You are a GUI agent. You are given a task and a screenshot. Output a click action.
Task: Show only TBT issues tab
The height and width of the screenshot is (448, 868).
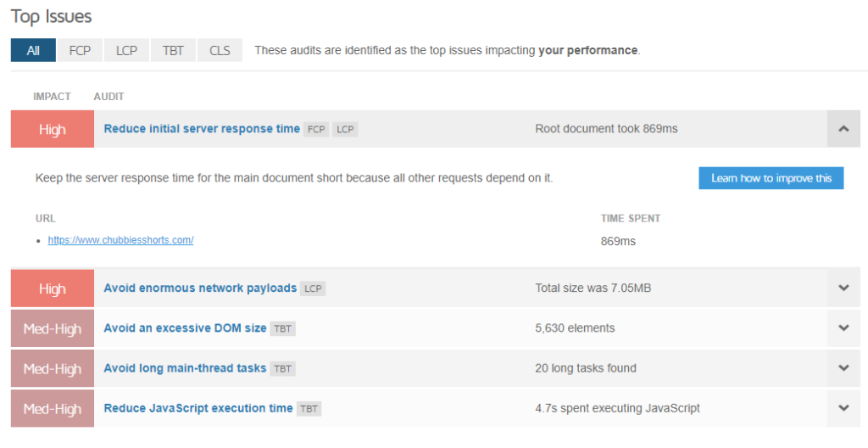pyautogui.click(x=173, y=50)
